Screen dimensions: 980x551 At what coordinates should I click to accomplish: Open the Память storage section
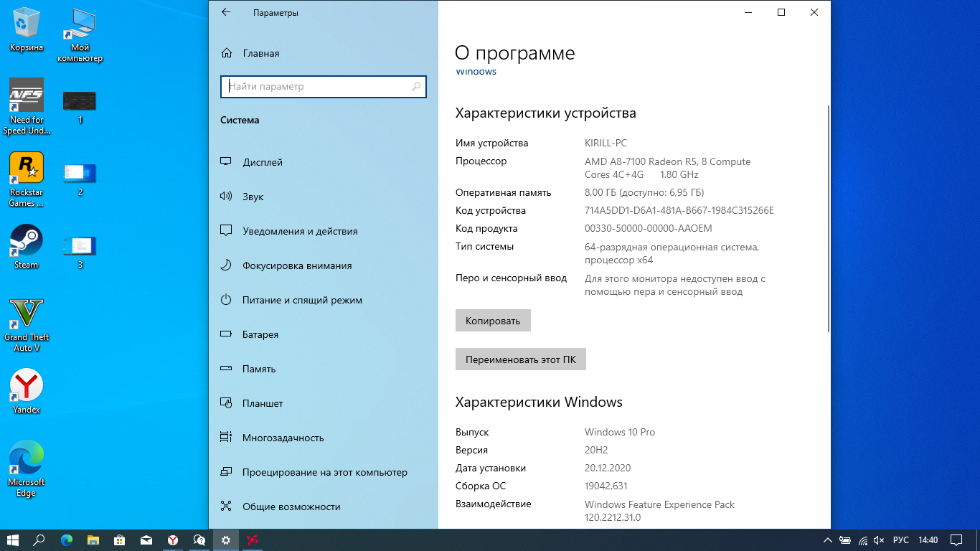323,369
